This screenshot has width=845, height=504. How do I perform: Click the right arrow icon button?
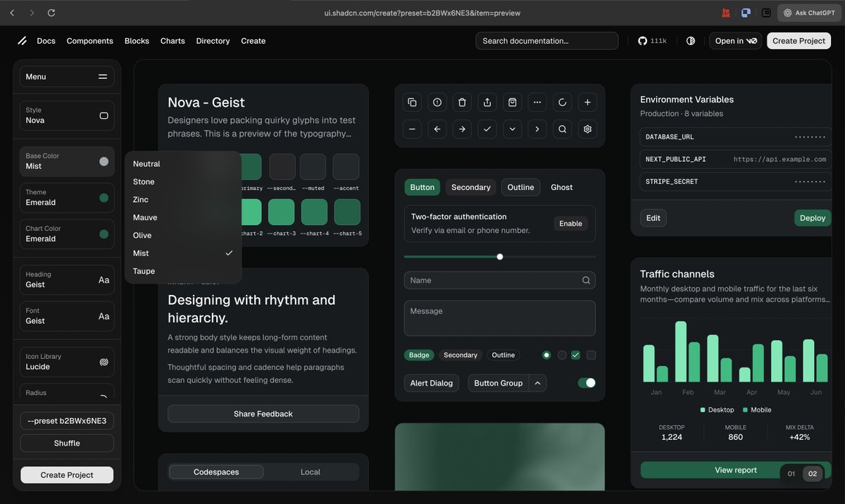point(462,129)
